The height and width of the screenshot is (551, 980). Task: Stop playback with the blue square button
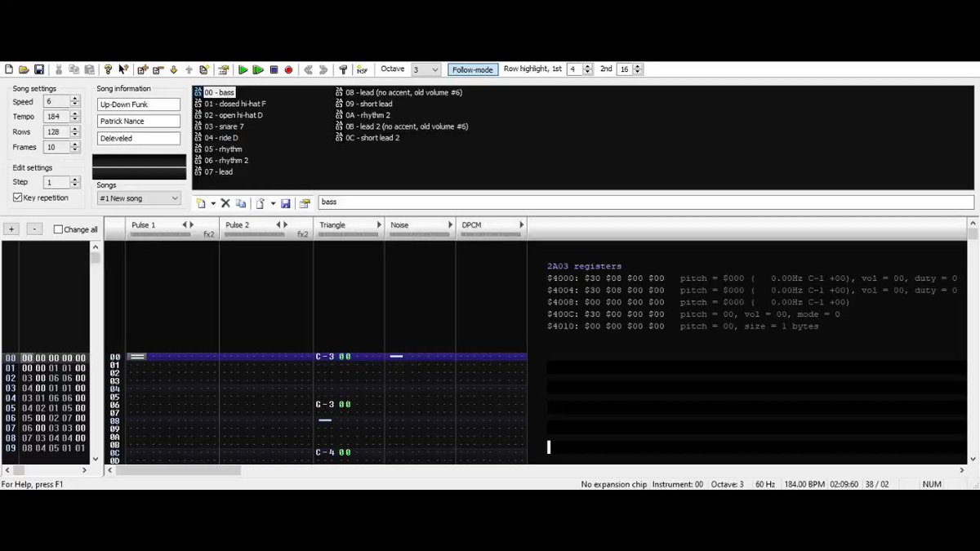click(274, 70)
